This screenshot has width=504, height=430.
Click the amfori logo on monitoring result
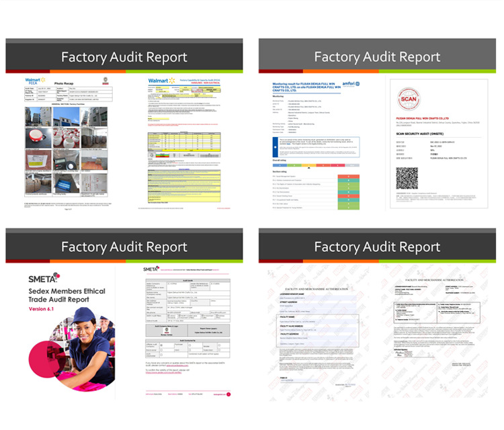pos(351,84)
